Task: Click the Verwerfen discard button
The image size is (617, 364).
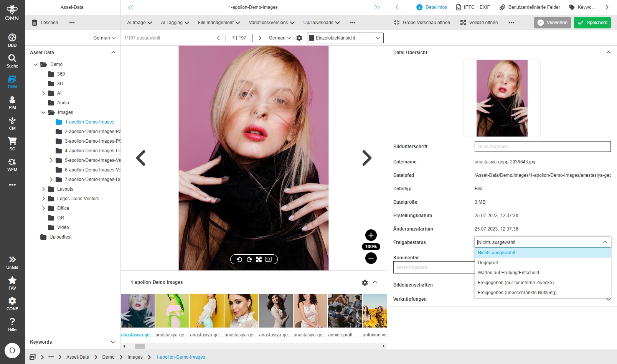Action: point(553,23)
